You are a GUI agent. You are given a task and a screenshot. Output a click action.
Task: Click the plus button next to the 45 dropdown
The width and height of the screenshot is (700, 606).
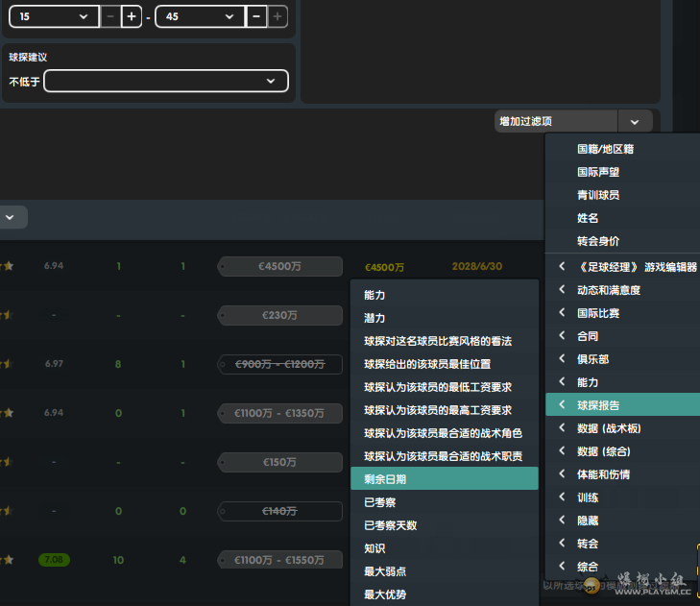tap(278, 17)
